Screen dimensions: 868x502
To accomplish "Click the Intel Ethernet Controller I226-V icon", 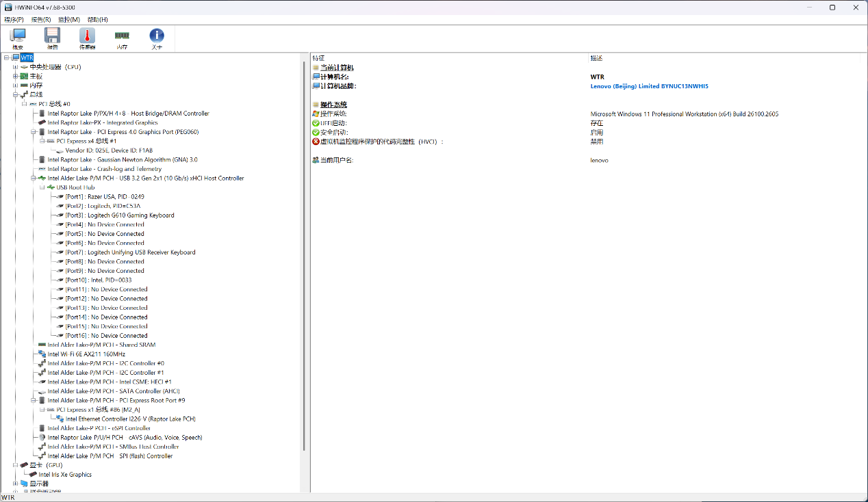I will 60,419.
